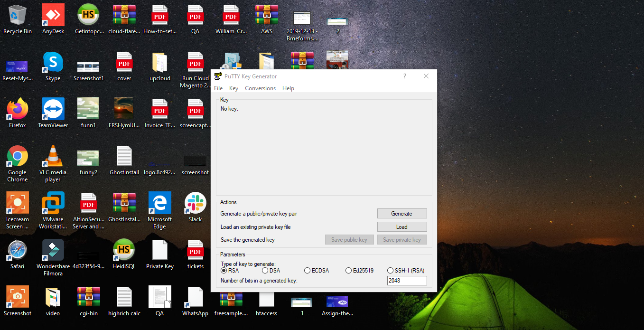
Task: Click the PuTTY Key Generator help button
Action: tap(404, 76)
